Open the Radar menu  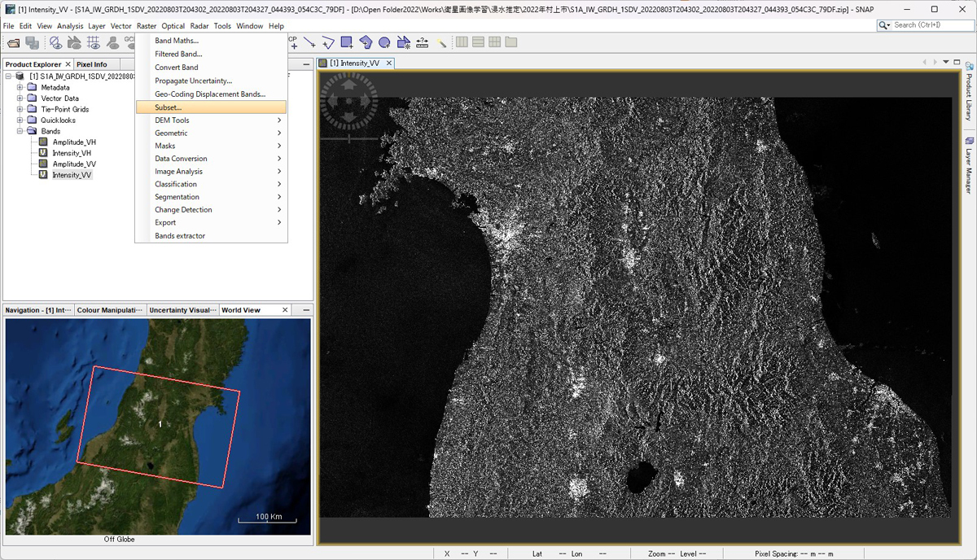tap(199, 26)
